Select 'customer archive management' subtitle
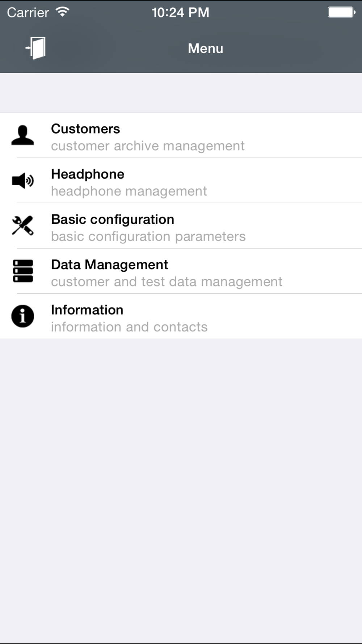Viewport: 362px width, 644px height. (x=148, y=146)
